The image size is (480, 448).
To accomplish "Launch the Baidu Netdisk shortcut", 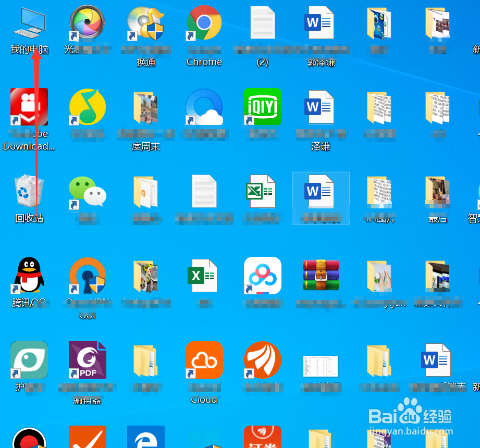I will [x=262, y=276].
